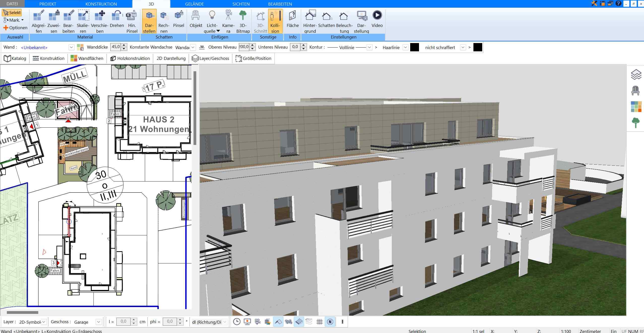Toggle terrain layers display in bottom toolbar

point(309,322)
